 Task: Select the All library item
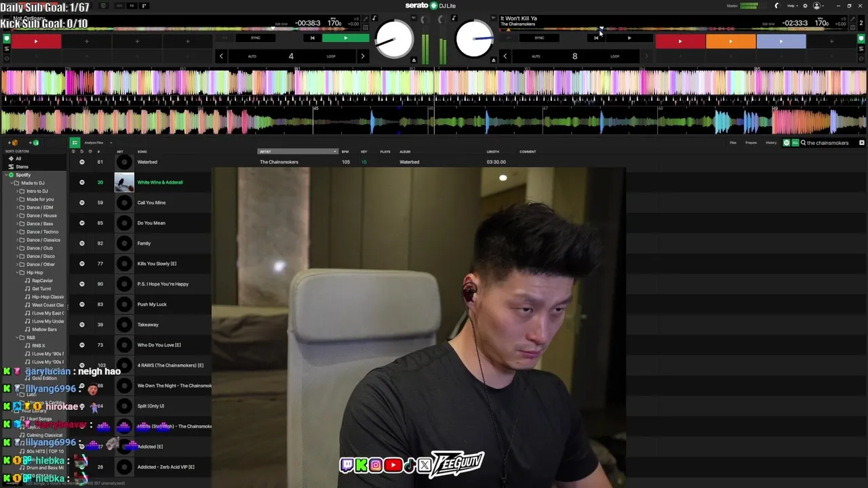(x=18, y=159)
